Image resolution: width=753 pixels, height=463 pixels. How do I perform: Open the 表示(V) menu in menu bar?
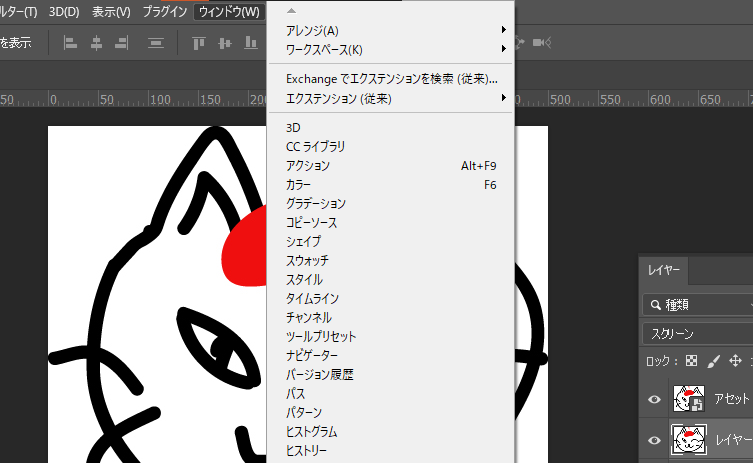coord(111,12)
